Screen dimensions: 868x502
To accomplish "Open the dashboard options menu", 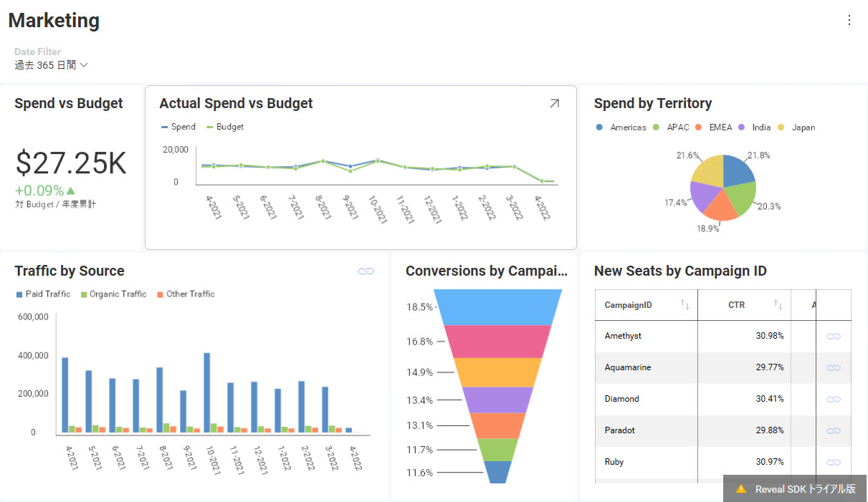I will coord(849,20).
